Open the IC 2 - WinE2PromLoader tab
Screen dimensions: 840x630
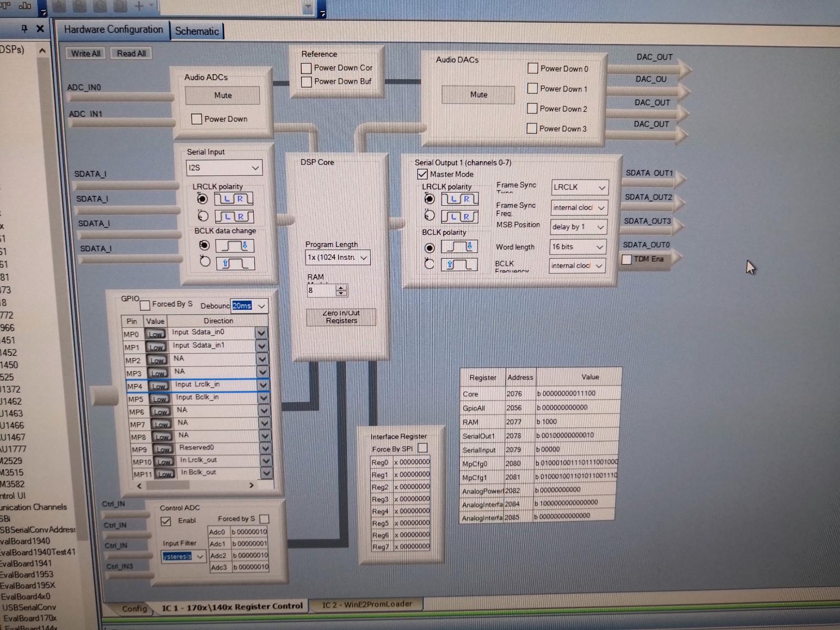pos(367,604)
